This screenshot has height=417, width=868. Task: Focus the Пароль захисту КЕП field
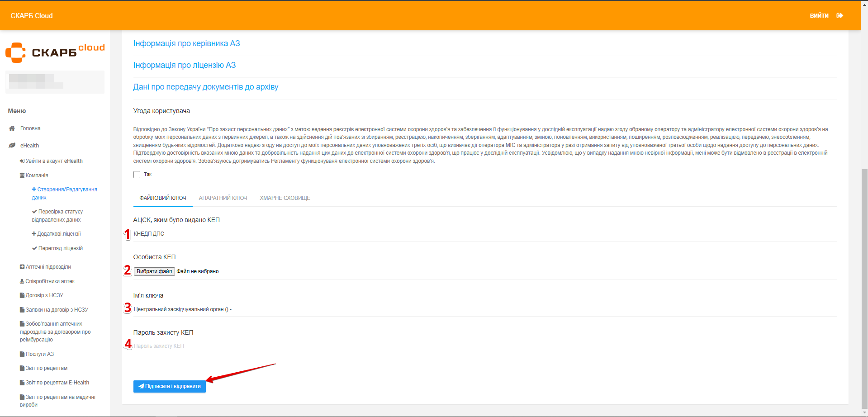point(484,346)
